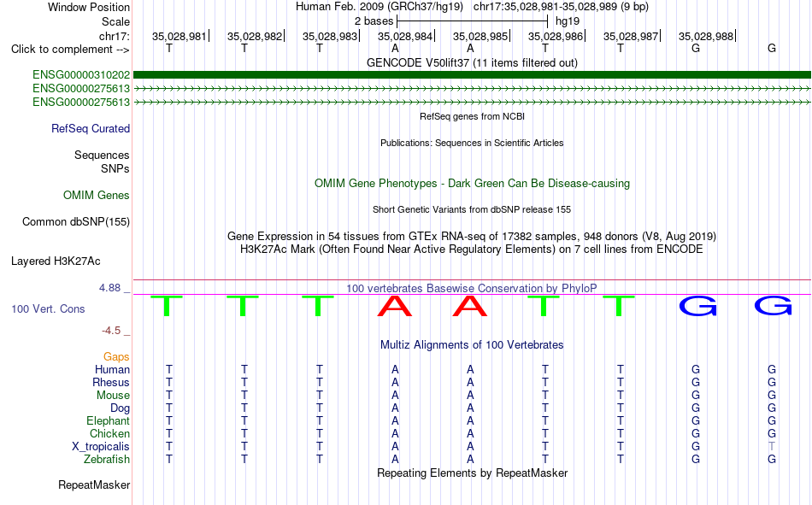
Task: Select the Common dbSNP(155) track label
Action: pyautogui.click(x=75, y=221)
